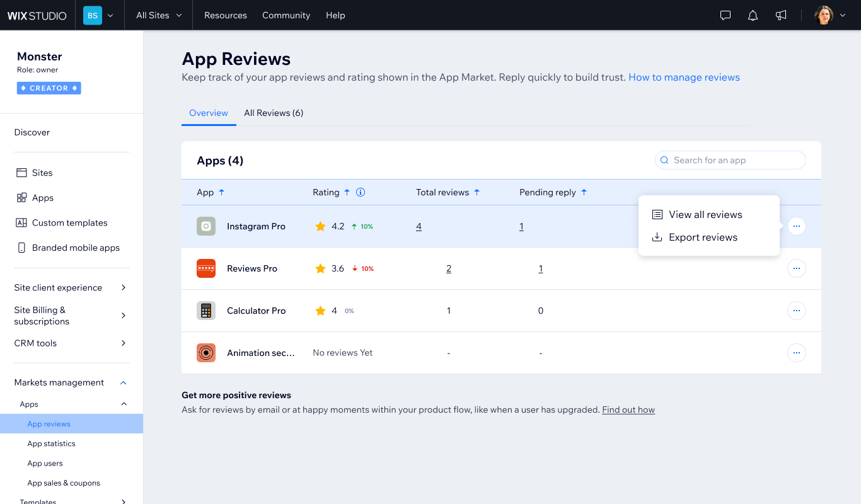Click the Branded mobile apps icon

tap(21, 248)
